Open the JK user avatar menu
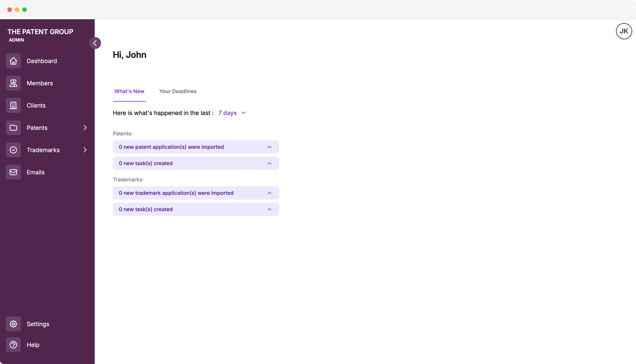The width and height of the screenshot is (636, 364). click(x=624, y=31)
